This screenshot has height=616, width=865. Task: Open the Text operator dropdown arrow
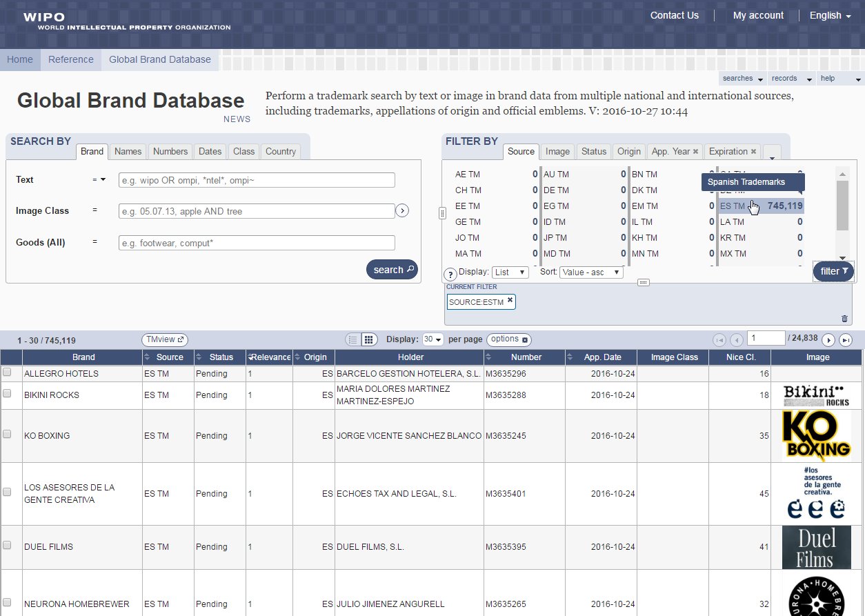click(103, 179)
